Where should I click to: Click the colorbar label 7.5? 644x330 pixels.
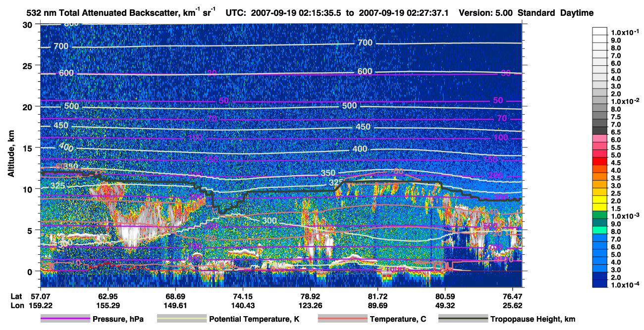tap(616, 117)
